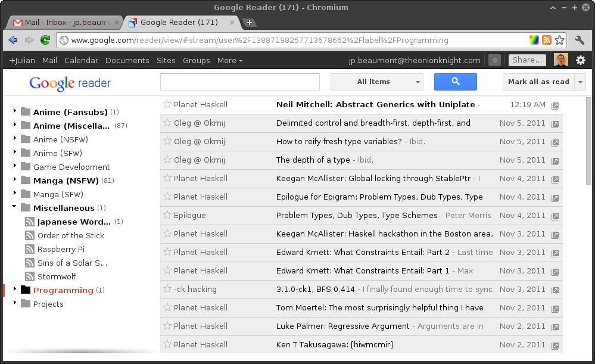Open the Mark all as read dropdown arrow
This screenshot has height=364, width=595.
[580, 82]
